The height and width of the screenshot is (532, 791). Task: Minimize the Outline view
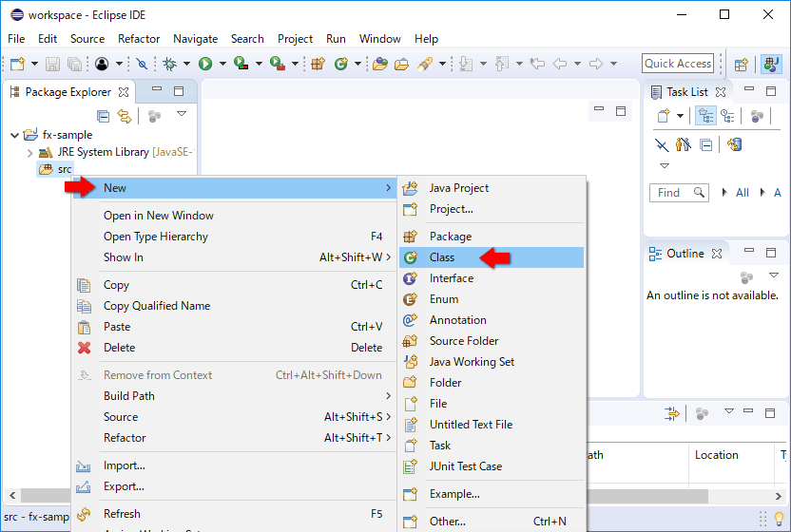tap(749, 251)
